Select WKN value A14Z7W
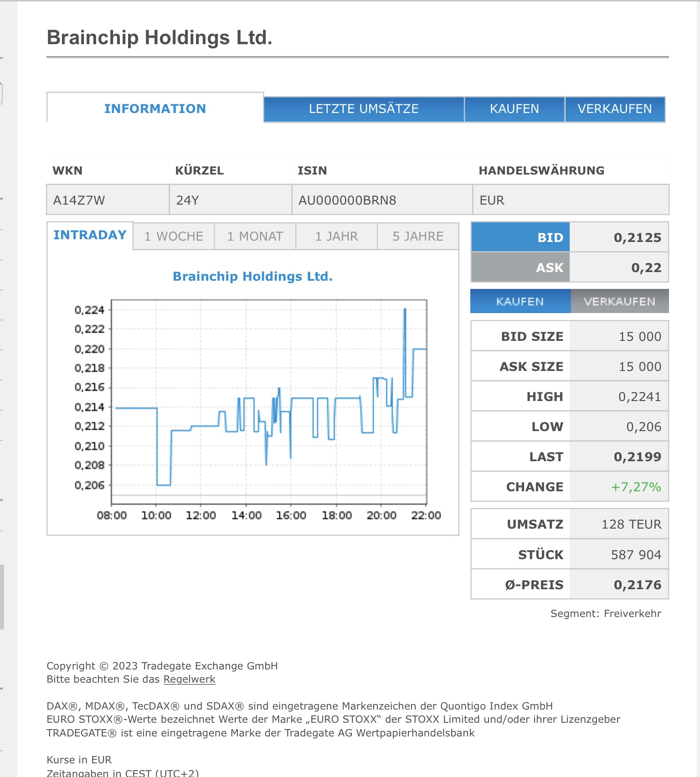This screenshot has width=700, height=777. (79, 200)
